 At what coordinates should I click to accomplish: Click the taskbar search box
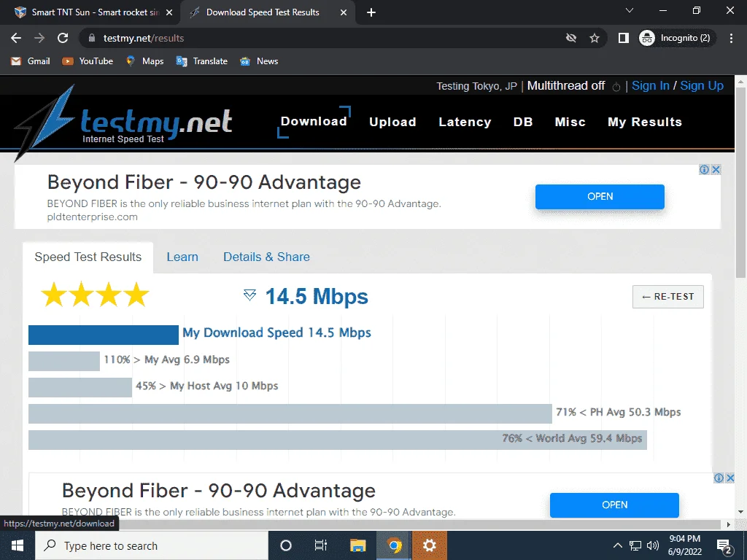(x=152, y=545)
